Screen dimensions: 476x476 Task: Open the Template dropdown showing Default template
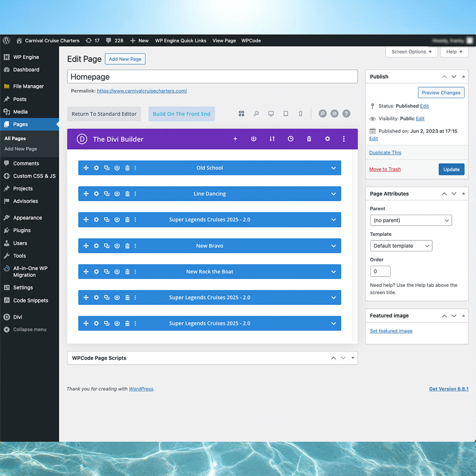pos(401,246)
